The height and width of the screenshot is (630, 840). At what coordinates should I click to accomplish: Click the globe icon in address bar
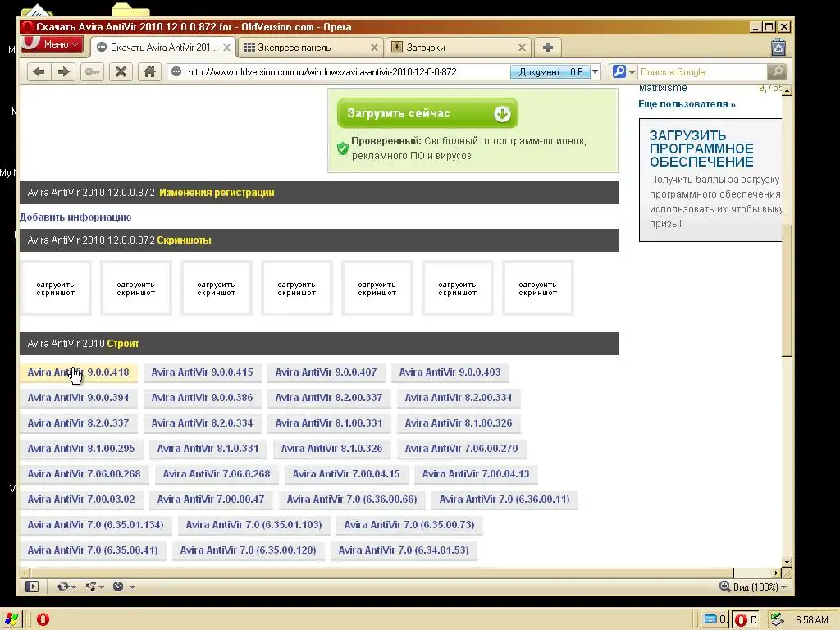click(x=176, y=72)
